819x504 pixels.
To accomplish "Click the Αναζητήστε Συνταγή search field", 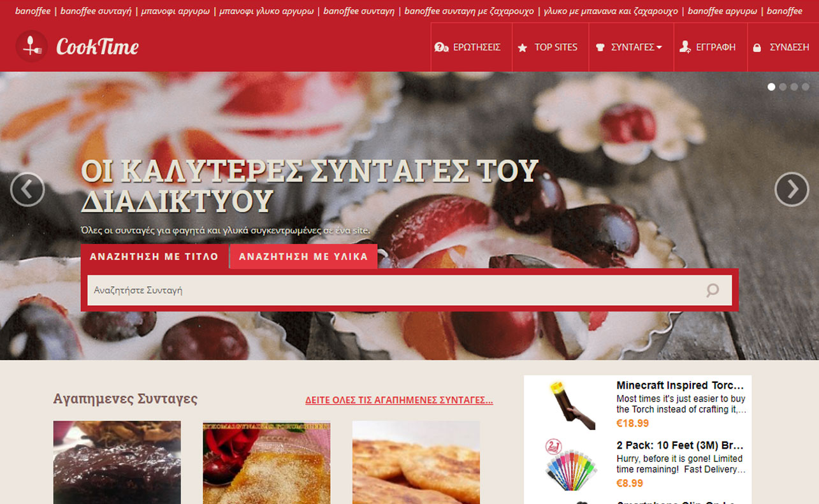I will [x=395, y=291].
